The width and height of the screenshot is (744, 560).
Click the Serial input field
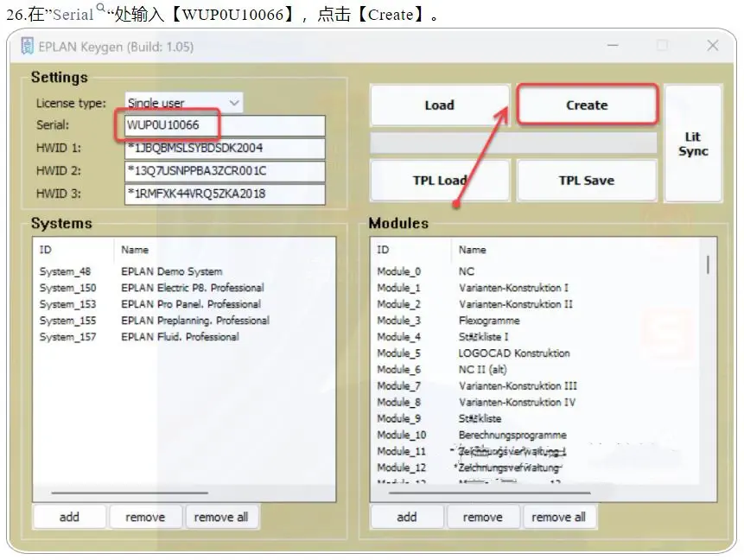(x=225, y=125)
